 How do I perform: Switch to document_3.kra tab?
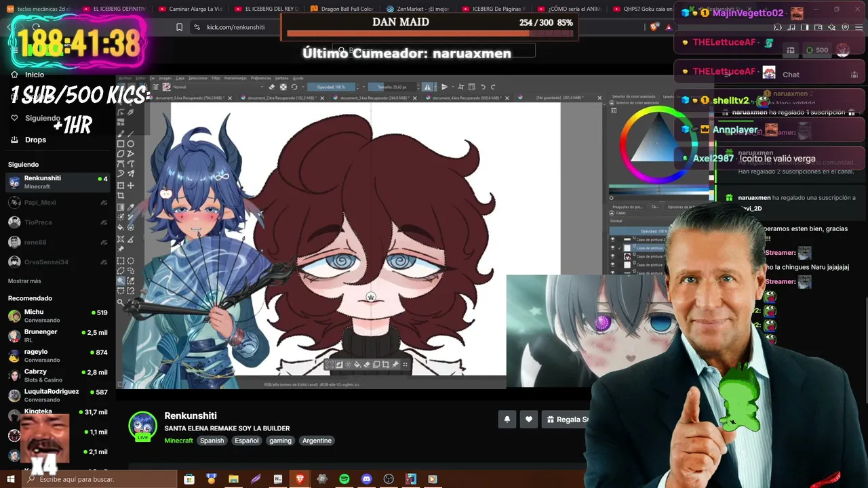374,98
